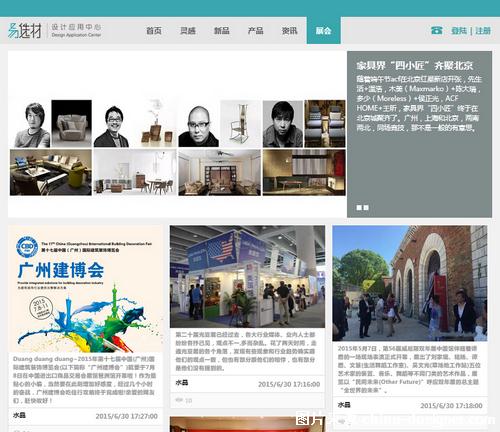The image size is (500, 432).
Task: Click the bald designer with glasses portrait
Action: click(199, 124)
